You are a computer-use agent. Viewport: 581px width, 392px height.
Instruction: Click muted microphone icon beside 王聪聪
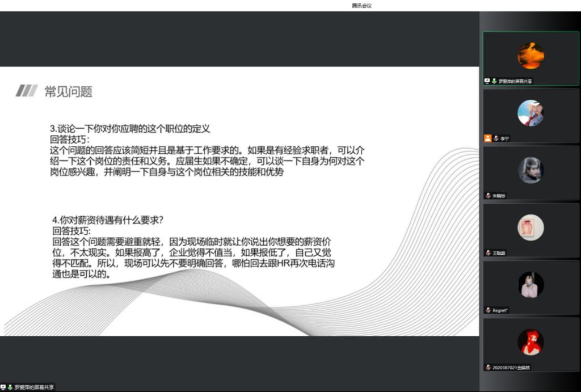[488, 252]
